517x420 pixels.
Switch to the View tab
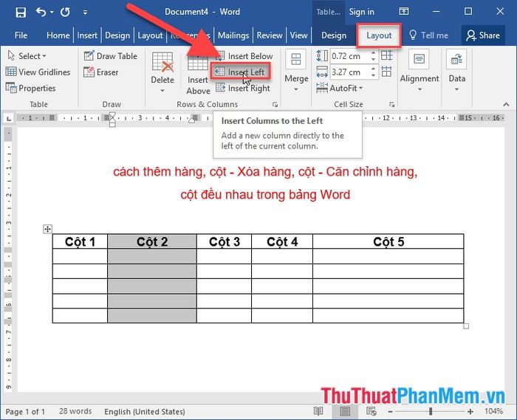point(298,35)
